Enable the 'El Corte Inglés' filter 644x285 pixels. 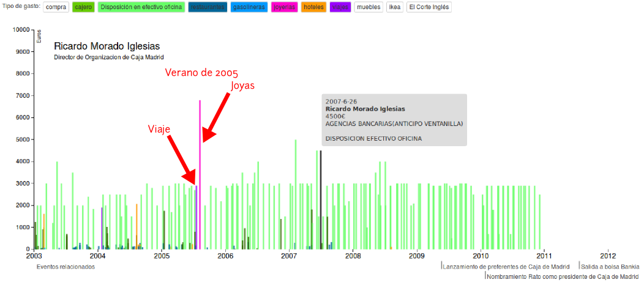[x=430, y=7]
